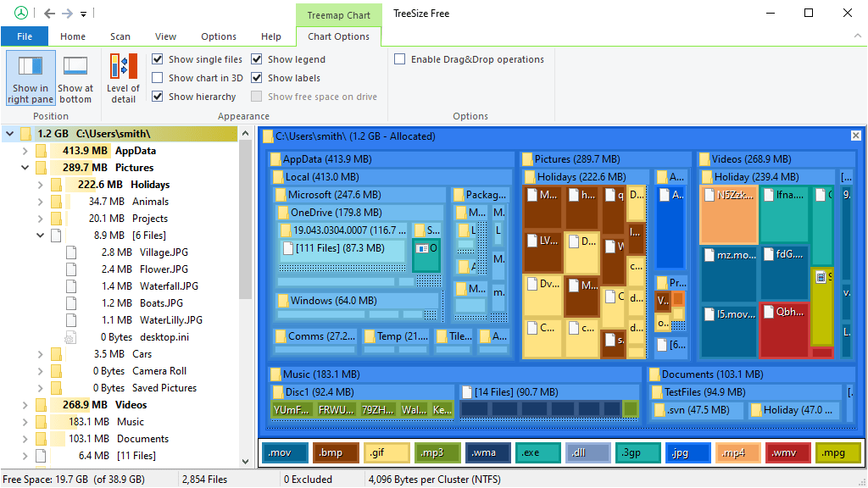This screenshot has height=488, width=868.
Task: Click the Animals folder icon in tree
Action: coord(57,202)
